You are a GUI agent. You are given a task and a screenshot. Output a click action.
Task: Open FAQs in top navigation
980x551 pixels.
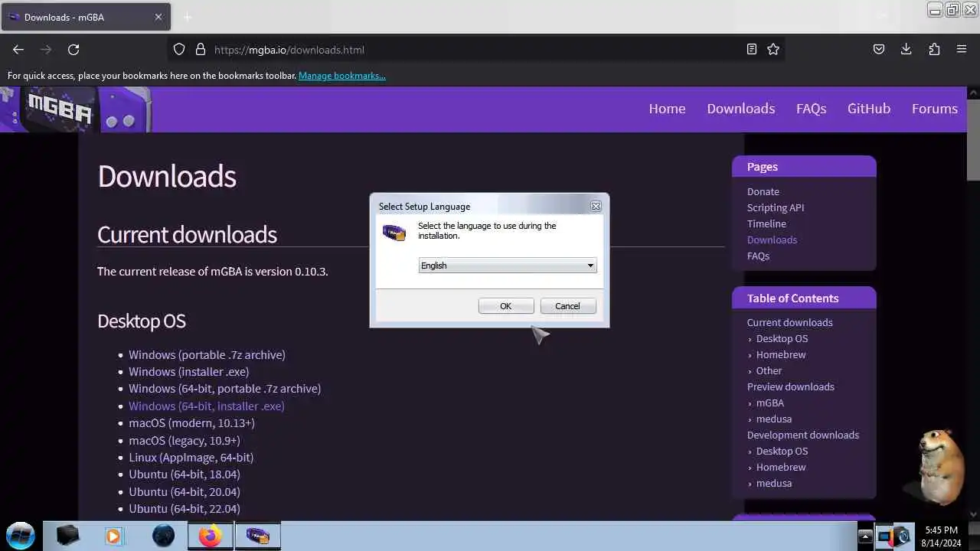click(811, 109)
